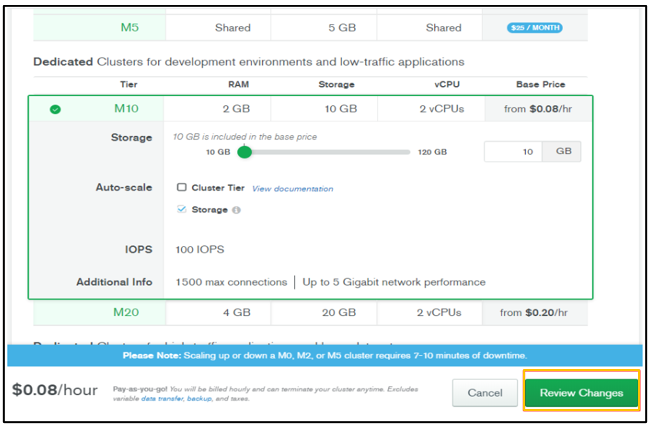Screen dimensions: 651x427
Task: Click the blue downtime notice banner
Action: coord(325,355)
